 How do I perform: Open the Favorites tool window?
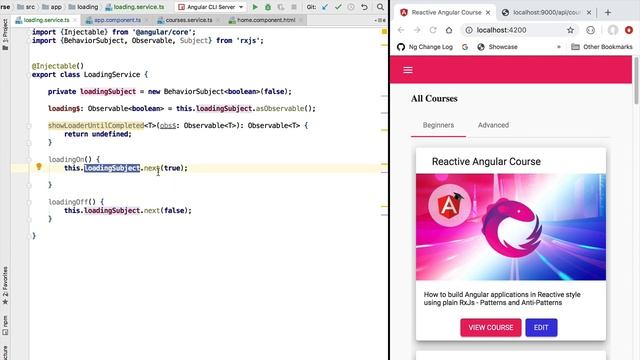[5, 285]
